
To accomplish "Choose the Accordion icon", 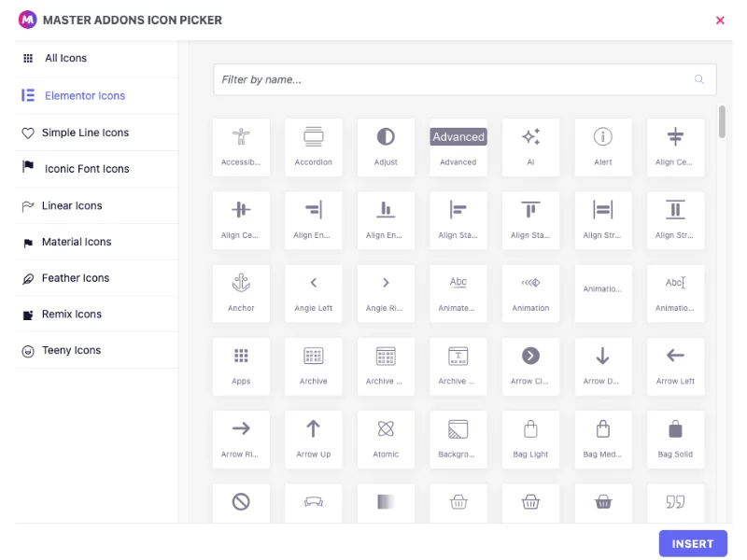I will tap(314, 147).
